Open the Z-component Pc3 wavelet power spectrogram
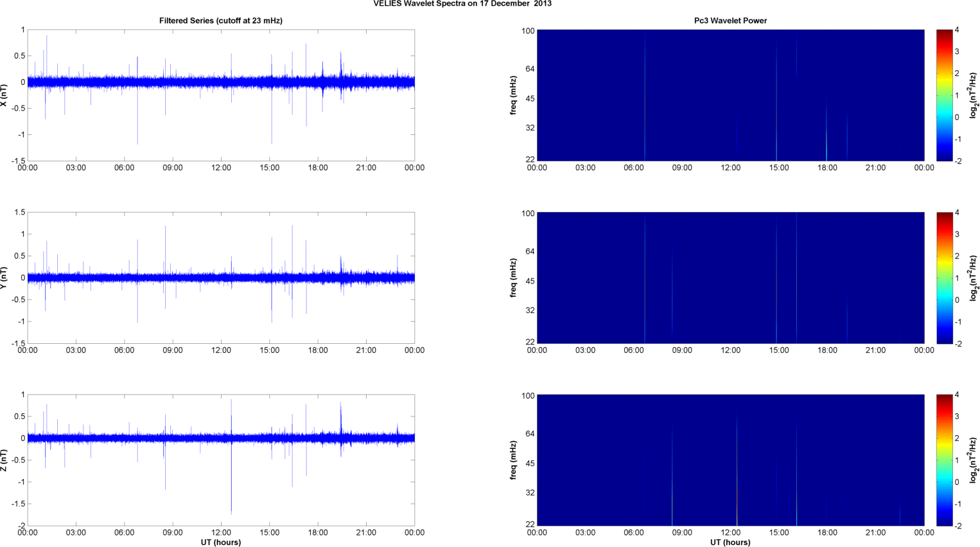The width and height of the screenshot is (980, 547). pyautogui.click(x=730, y=460)
